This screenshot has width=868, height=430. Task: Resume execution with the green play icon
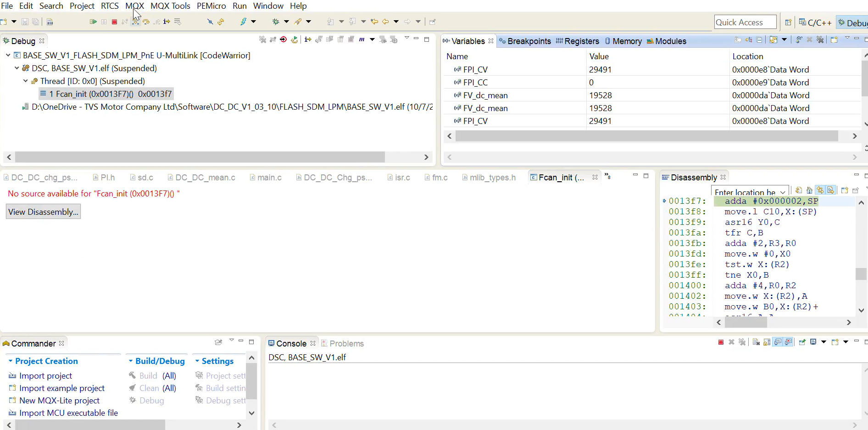point(92,21)
